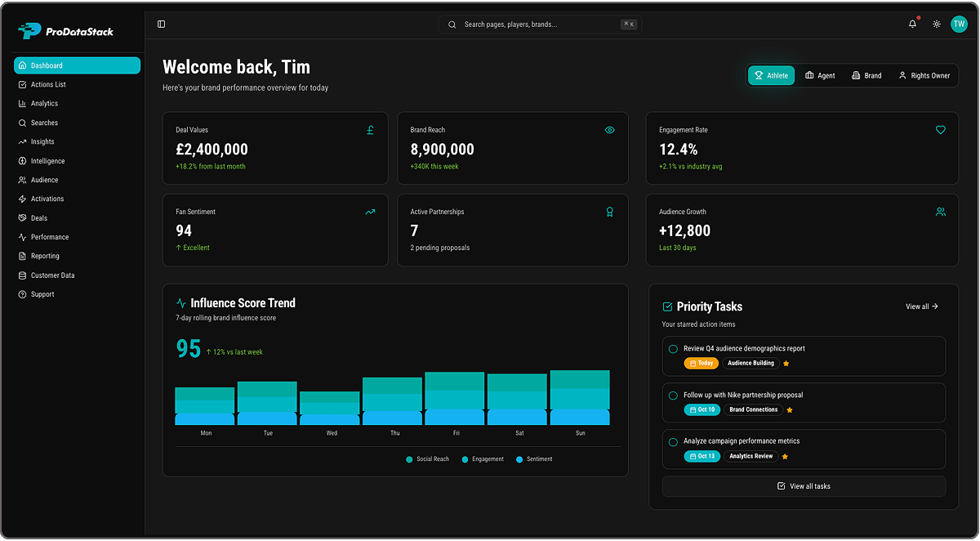The image size is (980, 541).
Task: Switch to the Agent role tab
Action: pyautogui.click(x=822, y=75)
